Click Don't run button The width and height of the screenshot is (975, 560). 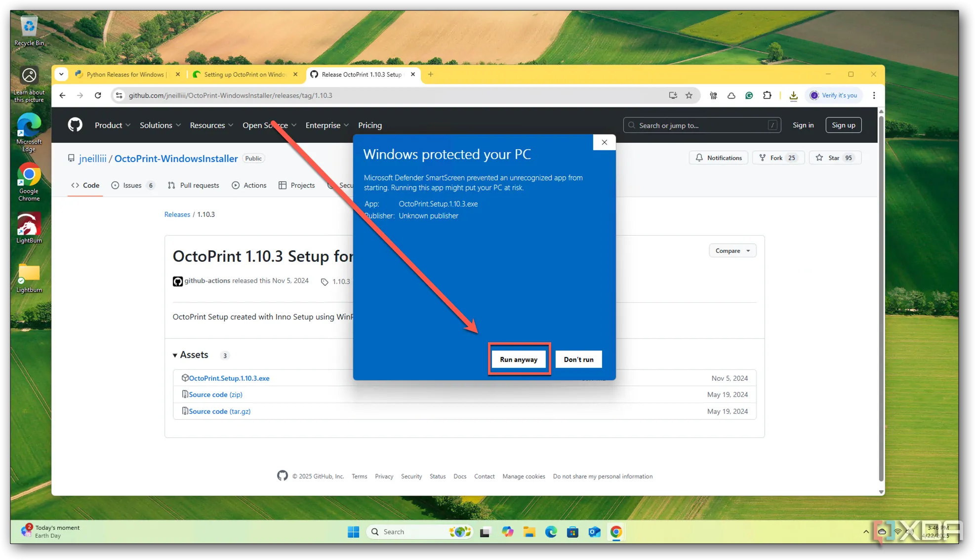tap(578, 360)
